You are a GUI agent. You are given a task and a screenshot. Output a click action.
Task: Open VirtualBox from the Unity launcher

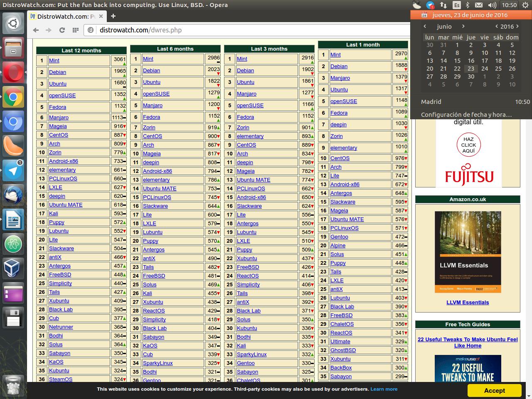(x=13, y=268)
